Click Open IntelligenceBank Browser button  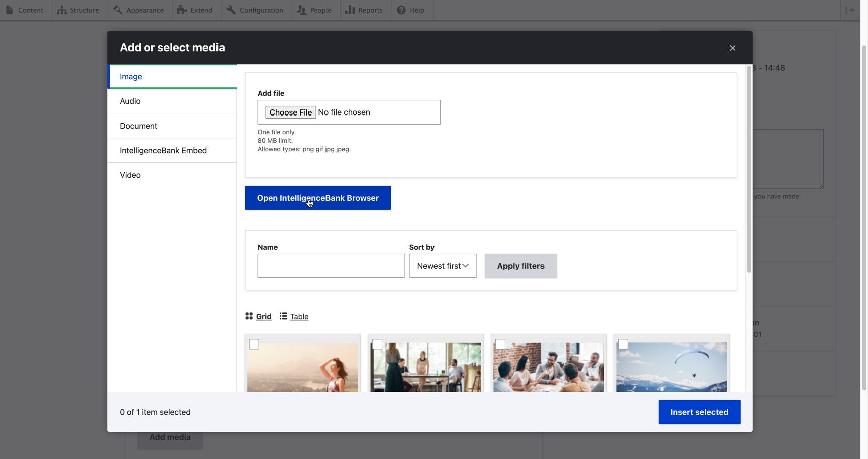[x=317, y=198]
